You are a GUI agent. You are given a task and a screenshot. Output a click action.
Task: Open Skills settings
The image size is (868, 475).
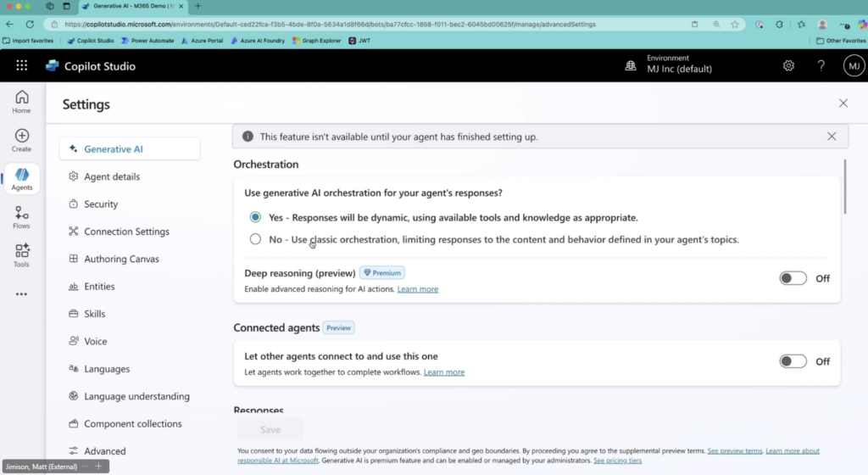tap(94, 313)
